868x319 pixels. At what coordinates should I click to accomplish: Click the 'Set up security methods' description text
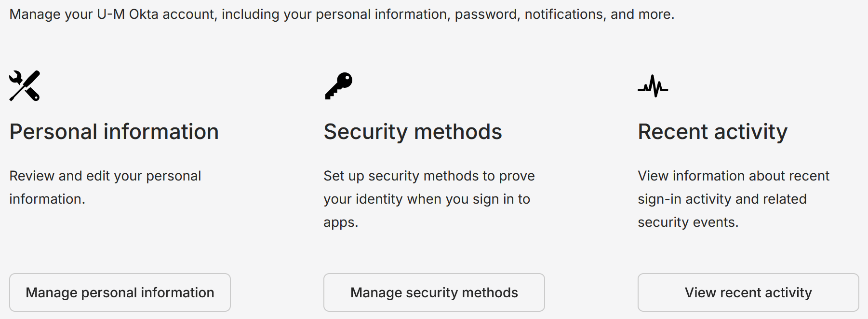429,199
